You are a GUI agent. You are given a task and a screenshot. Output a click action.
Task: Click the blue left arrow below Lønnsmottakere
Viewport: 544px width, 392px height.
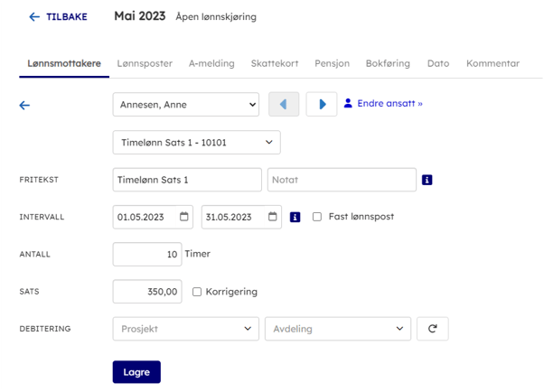pos(24,105)
